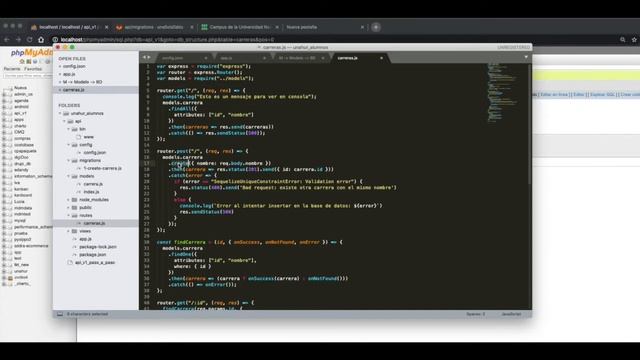Click Nueva in phpMyAdmin database tree
The height and width of the screenshot is (360, 640).
point(20,88)
